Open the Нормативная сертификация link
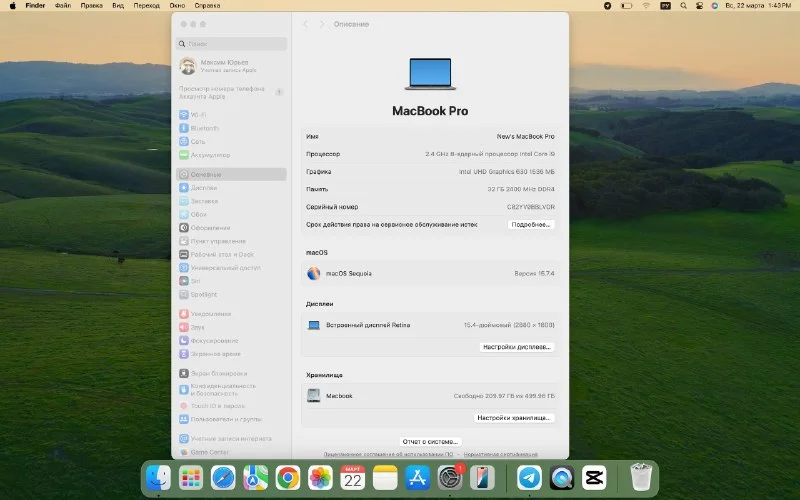Screen dimensions: 800x500 pos(500,454)
